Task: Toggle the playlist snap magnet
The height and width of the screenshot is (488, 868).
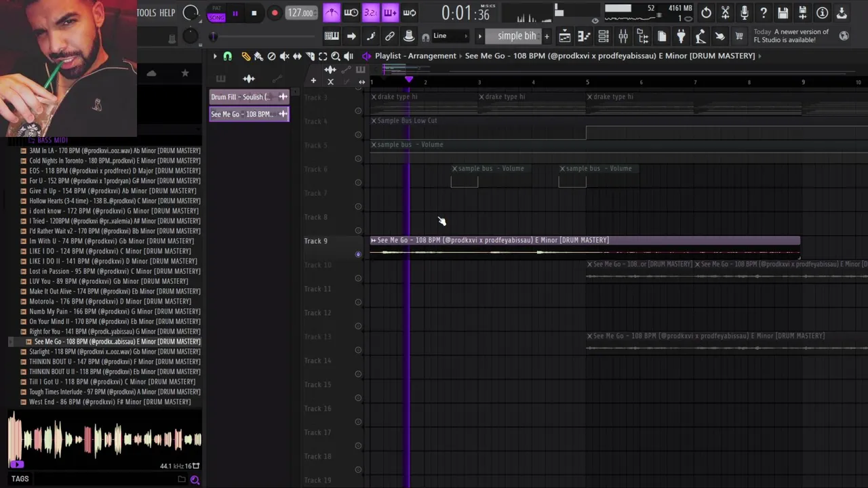Action: coord(228,56)
